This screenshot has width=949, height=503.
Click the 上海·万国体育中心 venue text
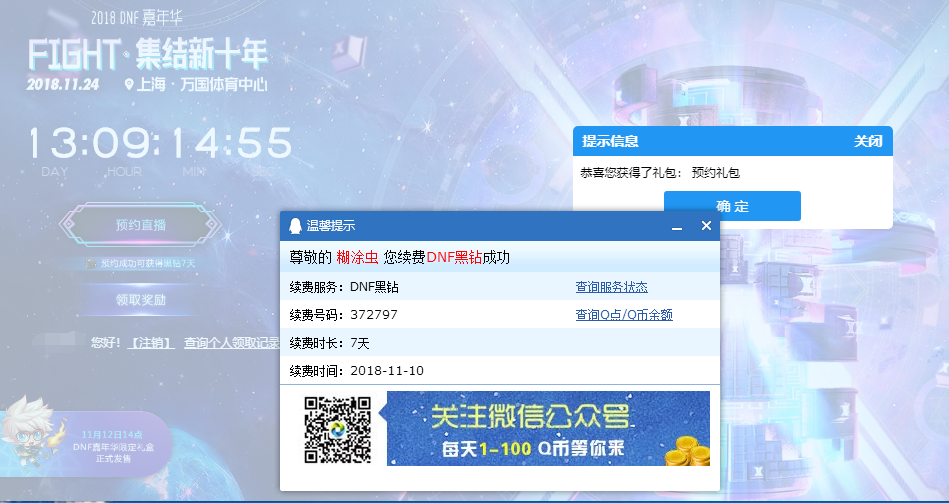click(x=202, y=84)
